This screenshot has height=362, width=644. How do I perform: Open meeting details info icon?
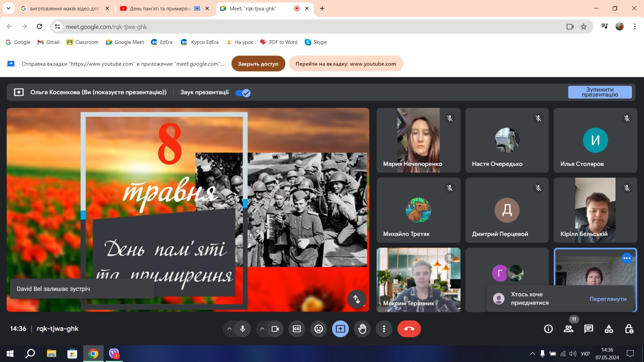pos(548,329)
